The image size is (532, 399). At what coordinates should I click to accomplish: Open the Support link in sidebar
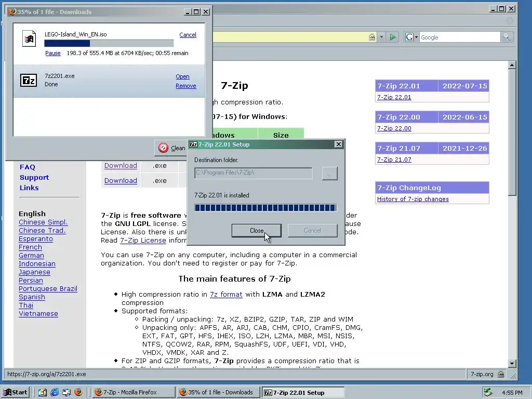(x=34, y=178)
